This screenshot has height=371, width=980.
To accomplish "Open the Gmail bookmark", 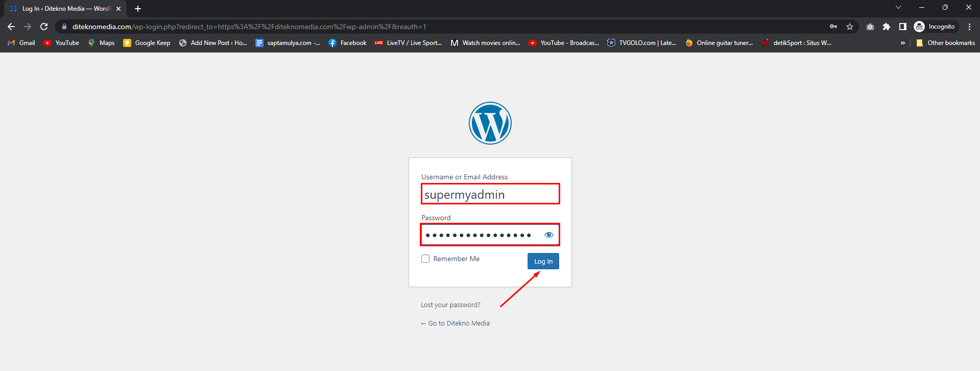I will [21, 43].
